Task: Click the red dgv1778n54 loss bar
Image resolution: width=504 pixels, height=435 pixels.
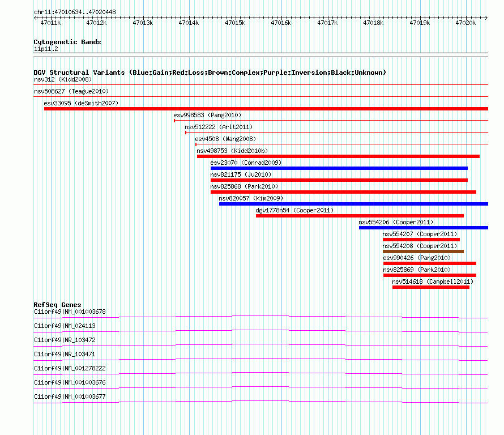Action: pos(360,216)
